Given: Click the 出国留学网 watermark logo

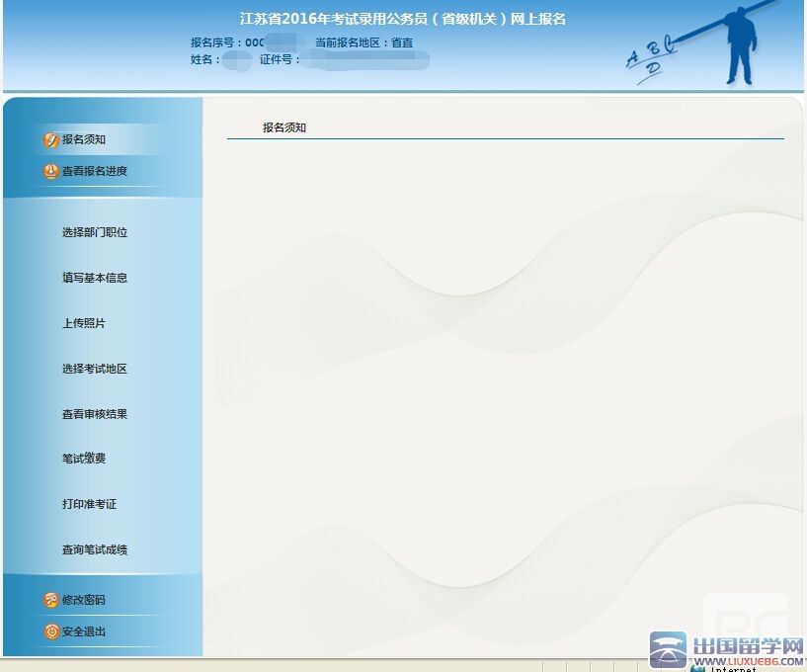Looking at the screenshot, I should click(727, 649).
